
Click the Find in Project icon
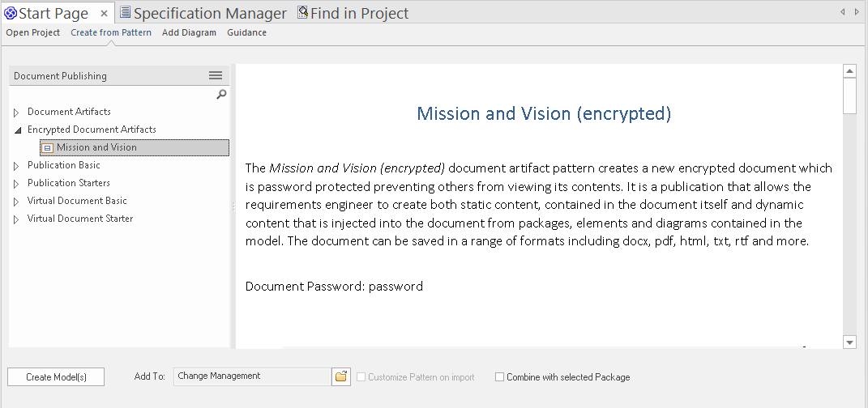click(302, 13)
